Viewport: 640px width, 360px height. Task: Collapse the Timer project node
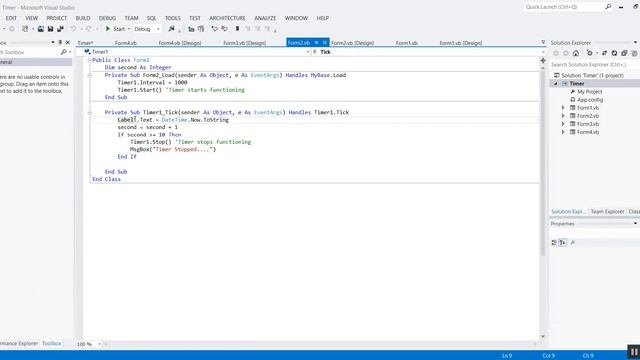556,84
